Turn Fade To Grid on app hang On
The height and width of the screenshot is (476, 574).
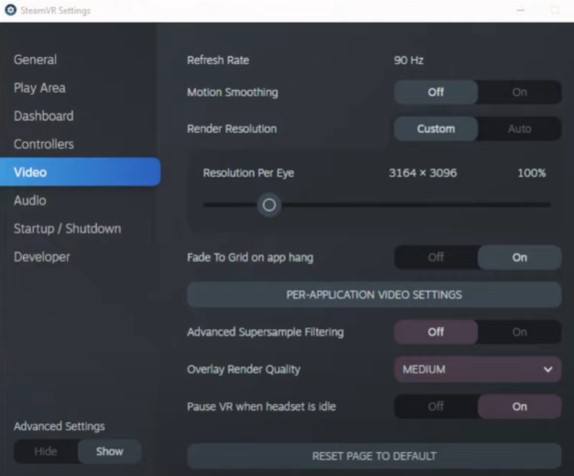click(519, 257)
